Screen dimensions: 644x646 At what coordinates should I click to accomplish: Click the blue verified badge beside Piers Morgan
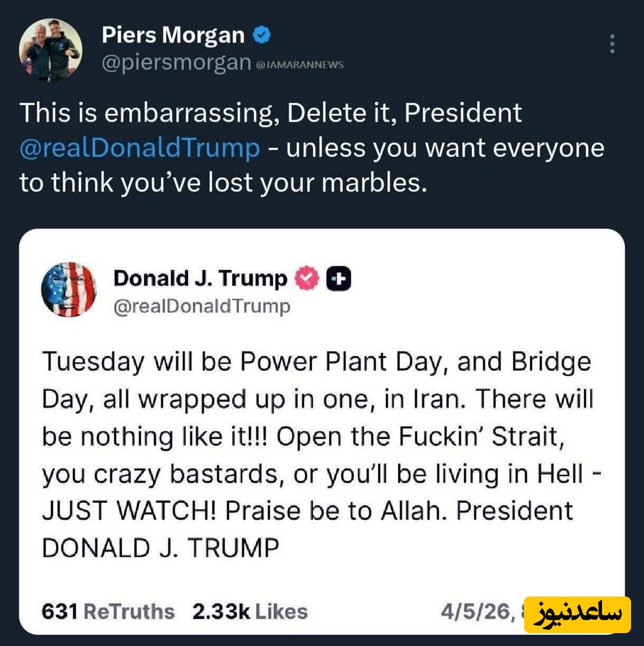(x=261, y=36)
